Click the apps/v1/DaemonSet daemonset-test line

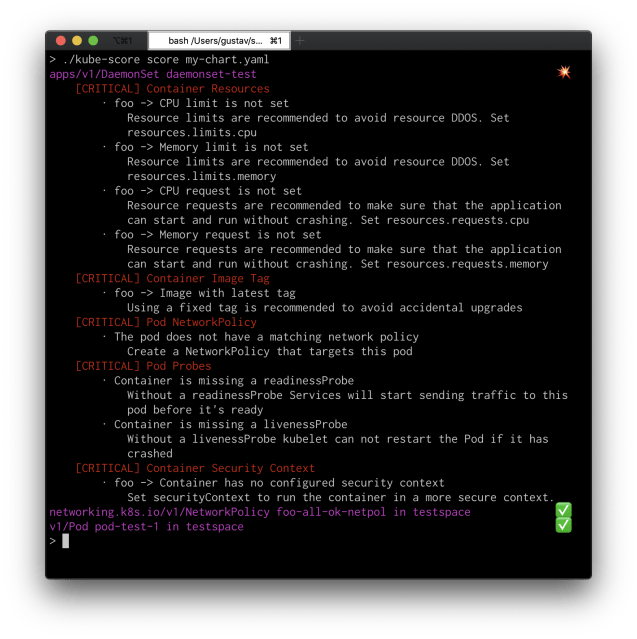152,74
